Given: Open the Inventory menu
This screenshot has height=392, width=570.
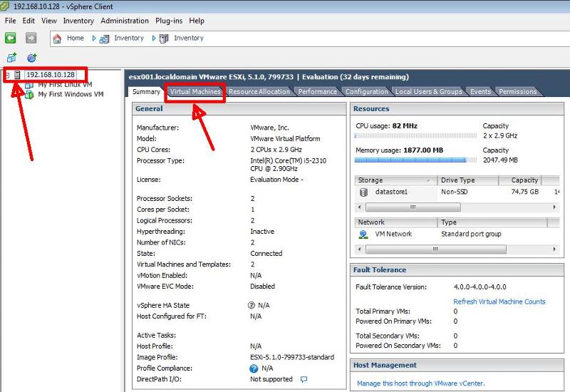Looking at the screenshot, I should pyautogui.click(x=78, y=21).
